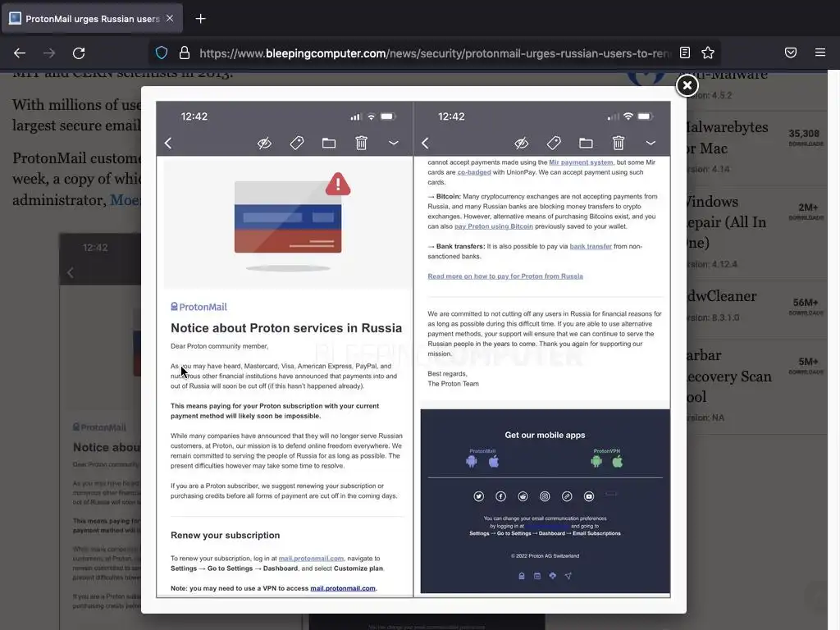Click the label tag icon in left phone toolbar
The image size is (840, 630).
click(x=297, y=143)
